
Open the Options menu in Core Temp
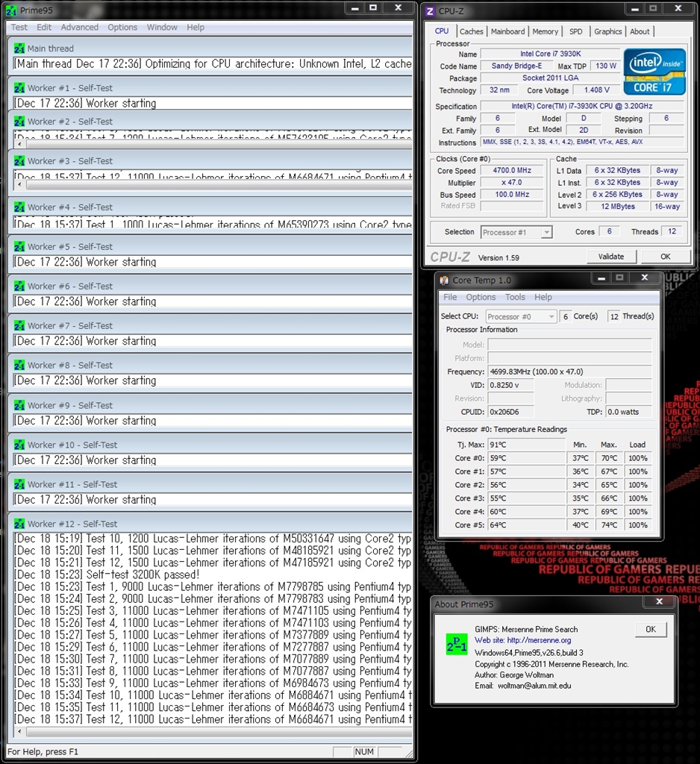tap(481, 297)
